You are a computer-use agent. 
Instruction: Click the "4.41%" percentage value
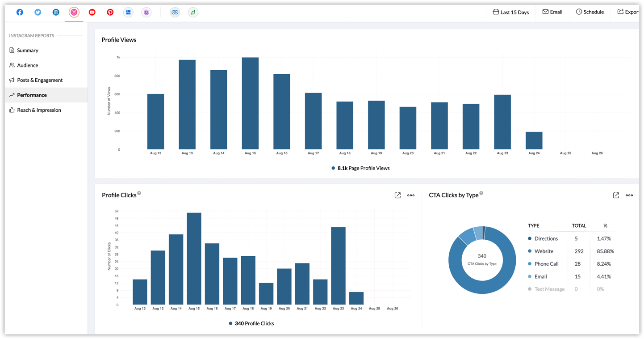pos(604,277)
